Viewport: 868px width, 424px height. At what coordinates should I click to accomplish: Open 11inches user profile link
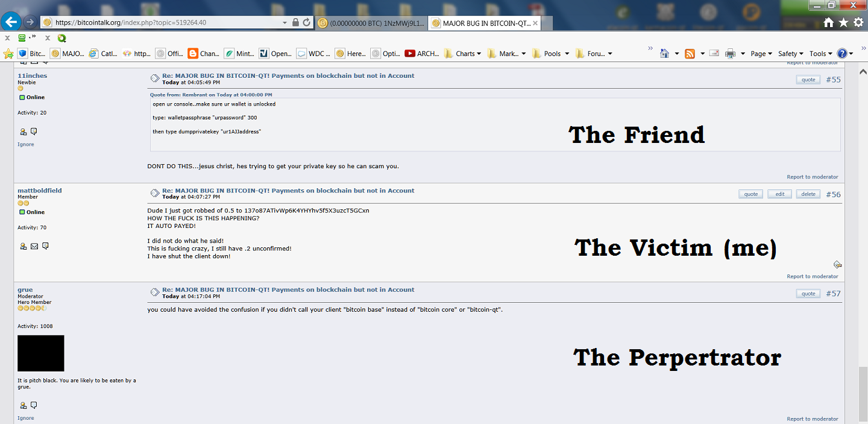[x=32, y=76]
